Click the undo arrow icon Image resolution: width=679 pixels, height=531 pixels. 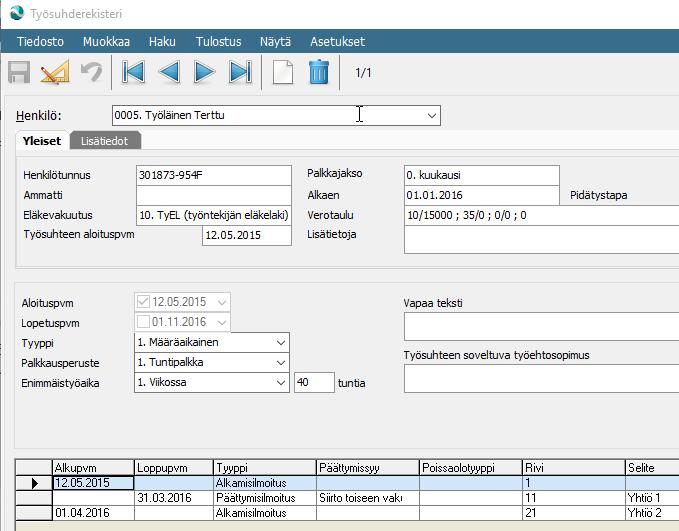(91, 72)
